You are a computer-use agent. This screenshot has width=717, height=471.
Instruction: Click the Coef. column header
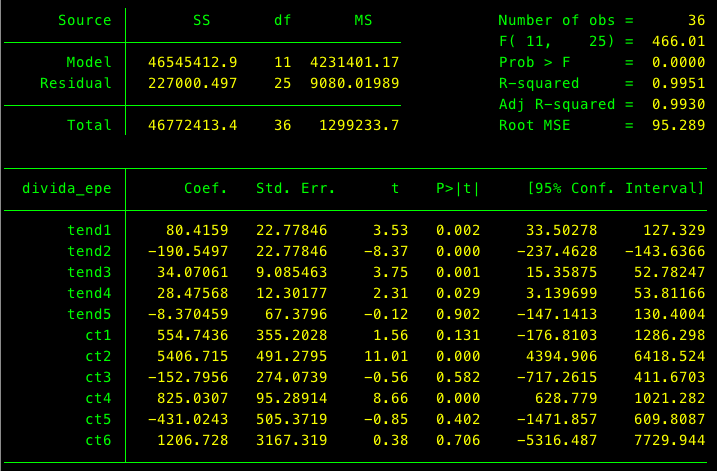[x=207, y=187]
